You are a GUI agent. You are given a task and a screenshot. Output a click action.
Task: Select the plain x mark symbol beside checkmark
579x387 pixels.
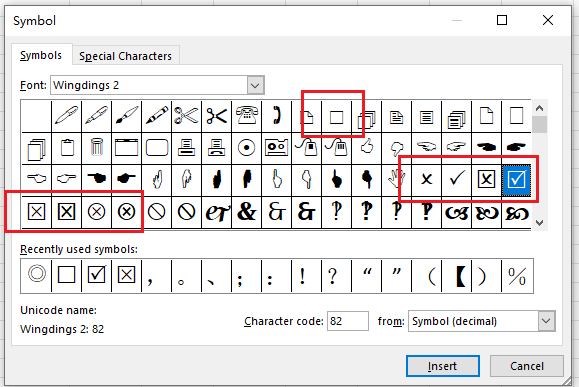pos(426,180)
